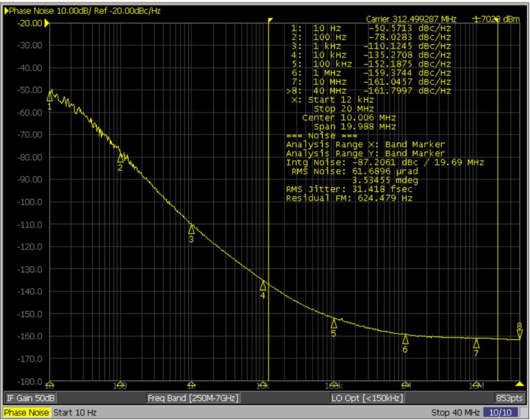Select marker 1 triangle at 10 Hz
Image resolution: width=530 pixels, height=420 pixels.
coord(50,96)
